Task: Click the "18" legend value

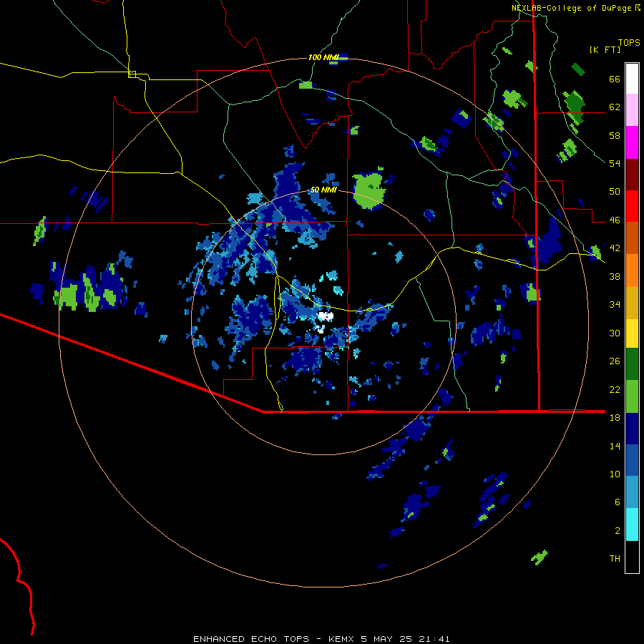Action: pos(615,418)
